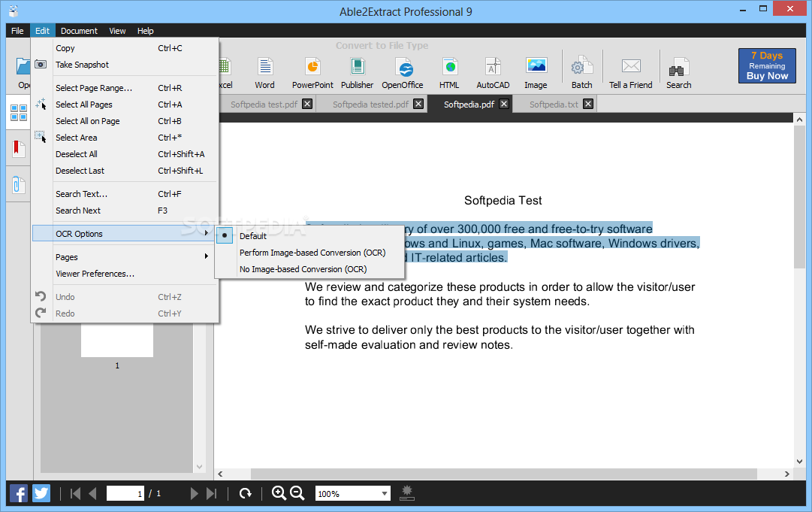Click the Buy Now trial button

pos(767,66)
